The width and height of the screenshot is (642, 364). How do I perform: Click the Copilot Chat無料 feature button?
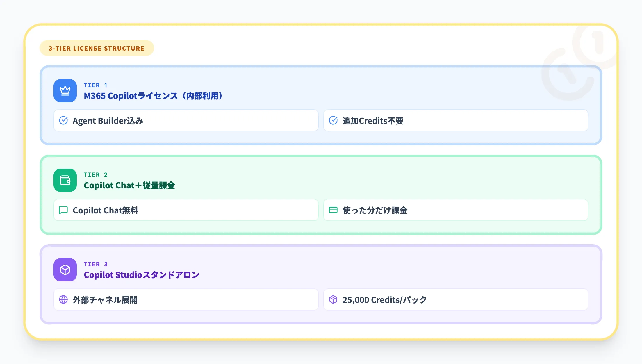point(186,210)
